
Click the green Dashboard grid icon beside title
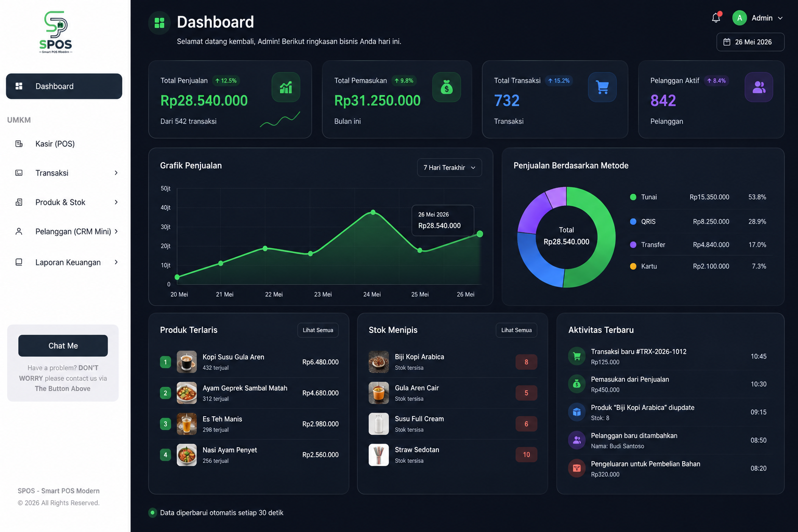[x=159, y=23]
